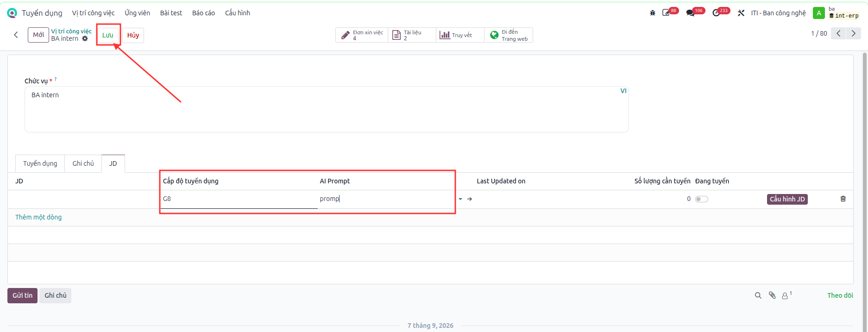Open the Ứng viên menu
Viewport: 868px width, 332px height.
point(137,13)
